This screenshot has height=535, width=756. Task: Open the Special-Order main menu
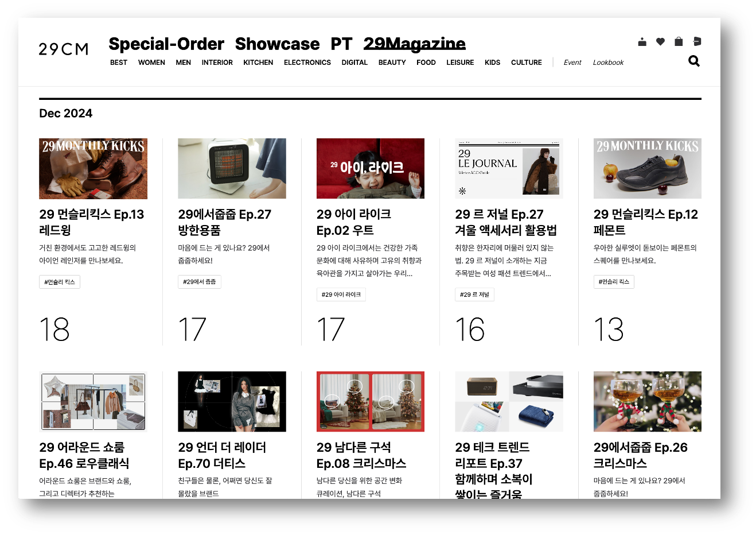[166, 44]
